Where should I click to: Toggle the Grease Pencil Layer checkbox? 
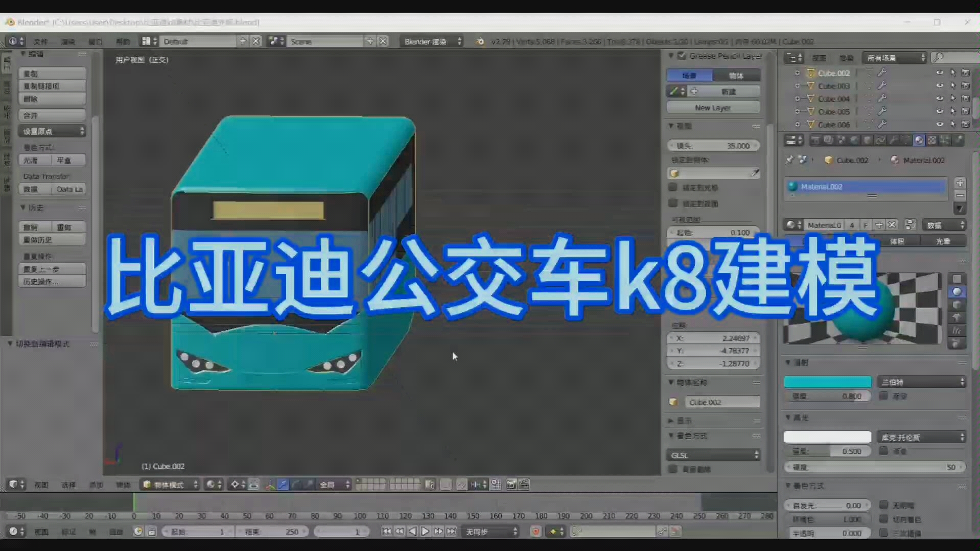pyautogui.click(x=682, y=55)
